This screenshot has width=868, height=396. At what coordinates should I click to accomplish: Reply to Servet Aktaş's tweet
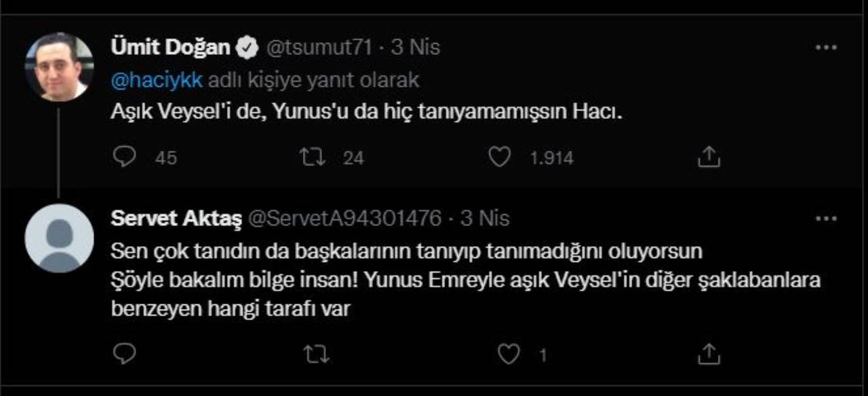125,354
